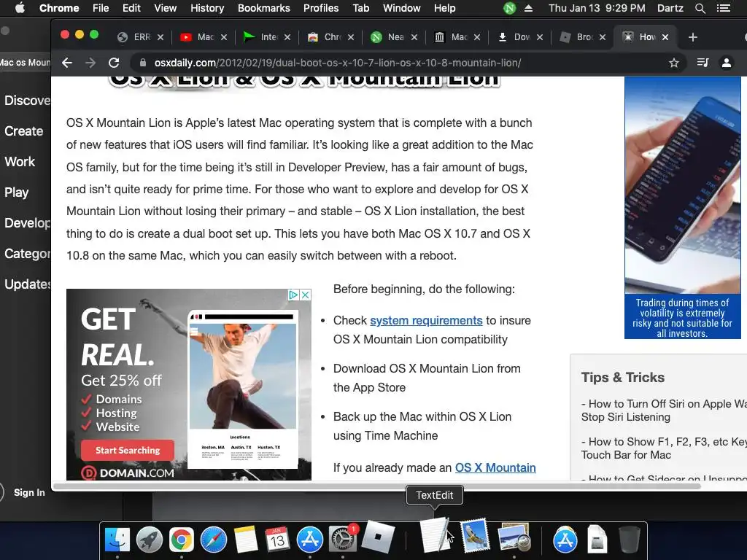Open Roblox icon in the Dock
Viewport: 747px width, 560px height.
378,537
